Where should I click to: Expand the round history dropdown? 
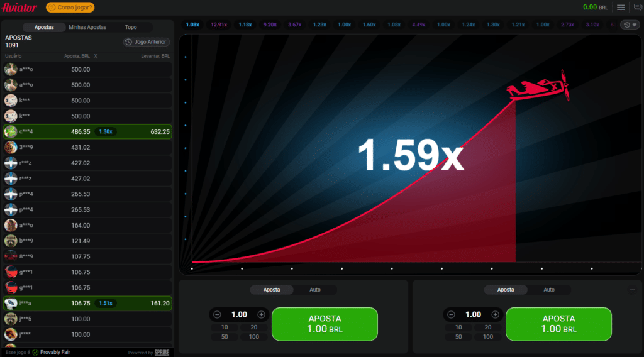click(630, 25)
